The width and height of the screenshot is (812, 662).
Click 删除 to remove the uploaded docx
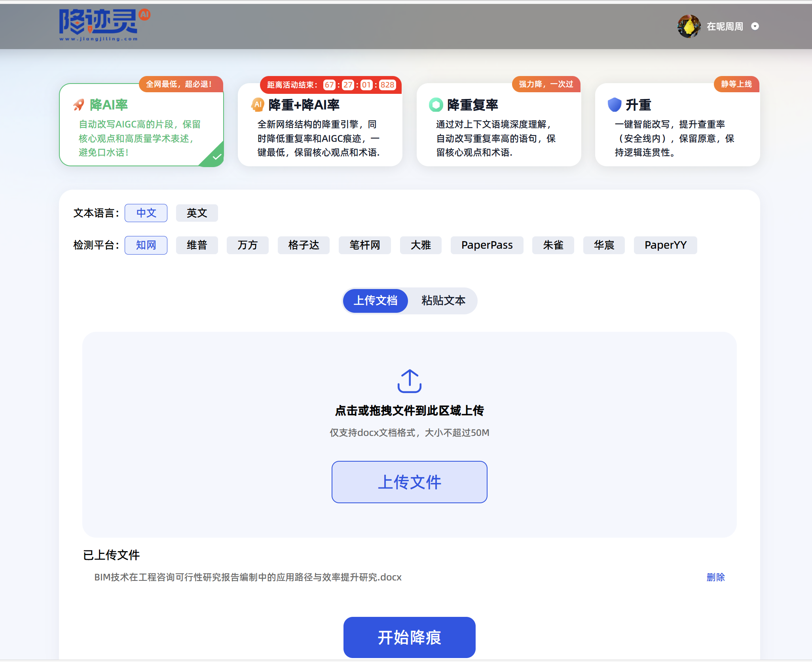coord(715,577)
